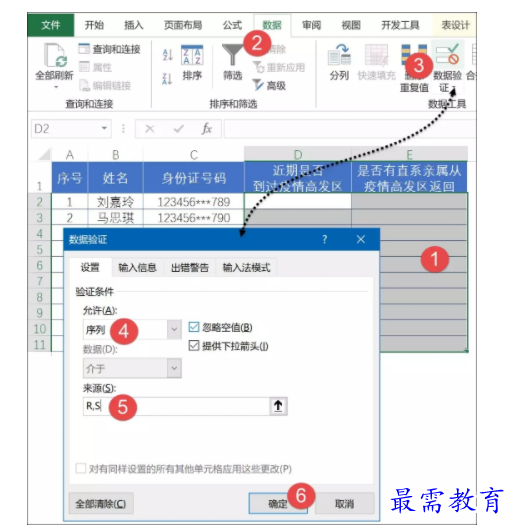Switch to the Review (审阅) tab

(x=311, y=25)
